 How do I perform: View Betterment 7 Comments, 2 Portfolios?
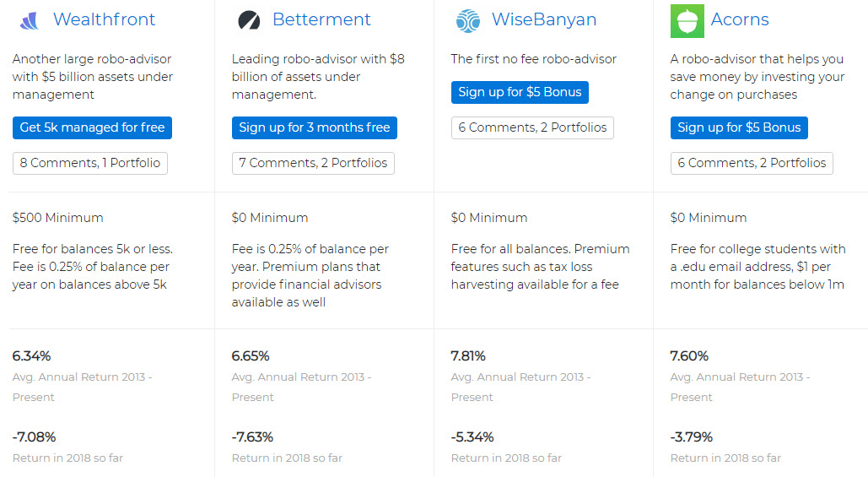pyautogui.click(x=313, y=163)
